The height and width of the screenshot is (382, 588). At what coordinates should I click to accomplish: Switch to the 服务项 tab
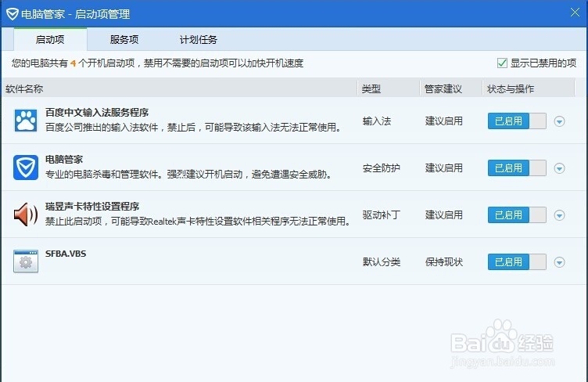point(124,39)
